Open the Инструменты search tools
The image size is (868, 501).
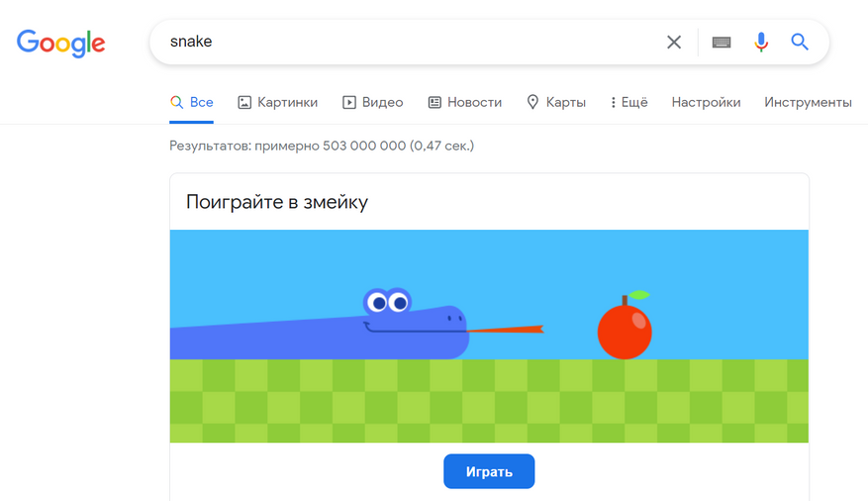pyautogui.click(x=808, y=102)
